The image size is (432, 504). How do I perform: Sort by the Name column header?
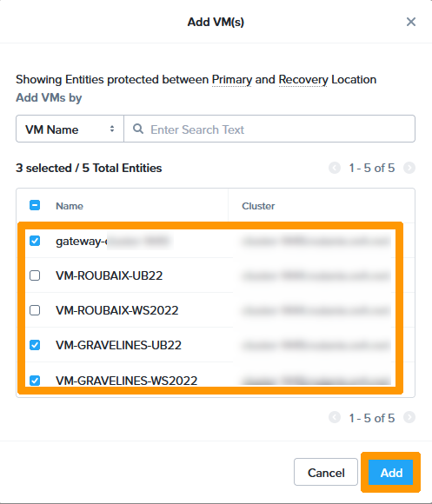[70, 206]
